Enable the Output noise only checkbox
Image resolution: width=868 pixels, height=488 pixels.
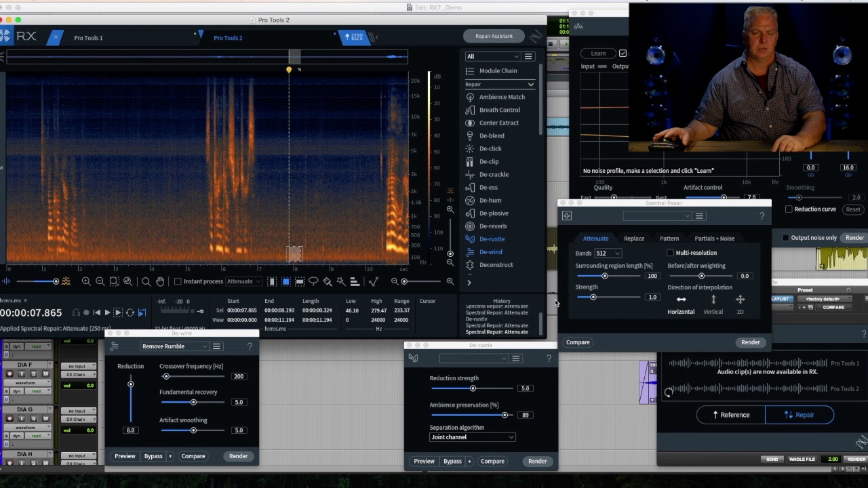coord(785,238)
